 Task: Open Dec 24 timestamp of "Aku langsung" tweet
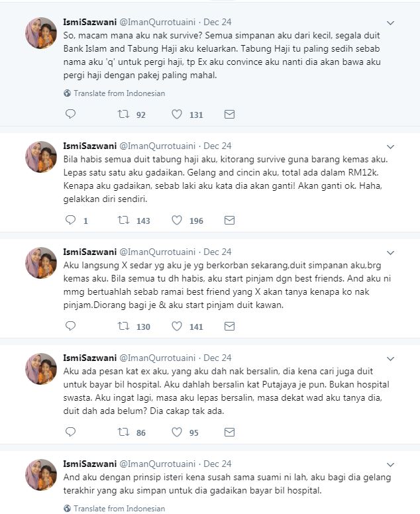(x=217, y=252)
